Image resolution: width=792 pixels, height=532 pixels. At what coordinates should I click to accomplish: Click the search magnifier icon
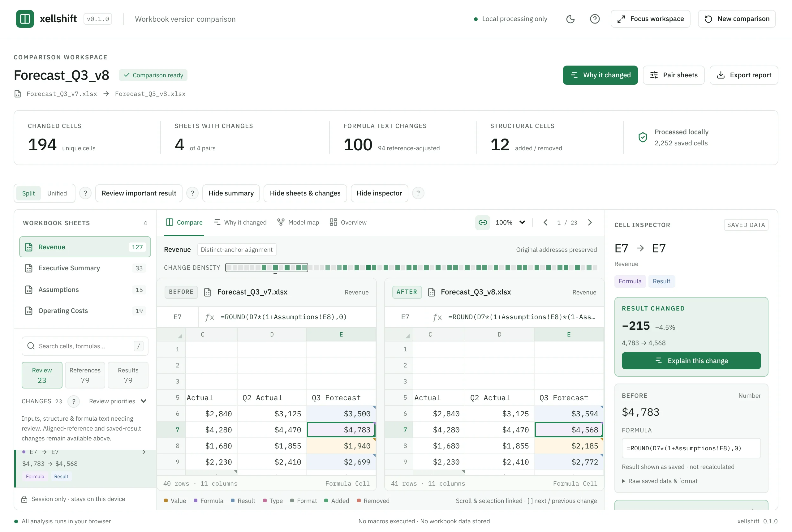click(31, 346)
